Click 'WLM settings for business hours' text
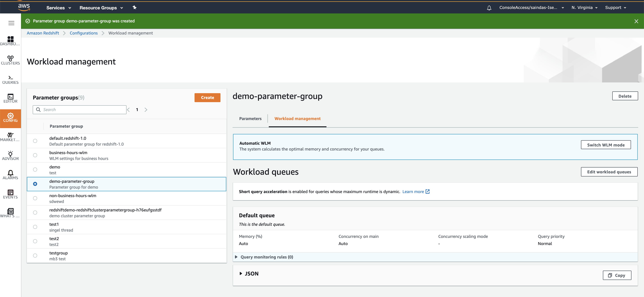Image resolution: width=644 pixels, height=297 pixels. click(x=79, y=159)
